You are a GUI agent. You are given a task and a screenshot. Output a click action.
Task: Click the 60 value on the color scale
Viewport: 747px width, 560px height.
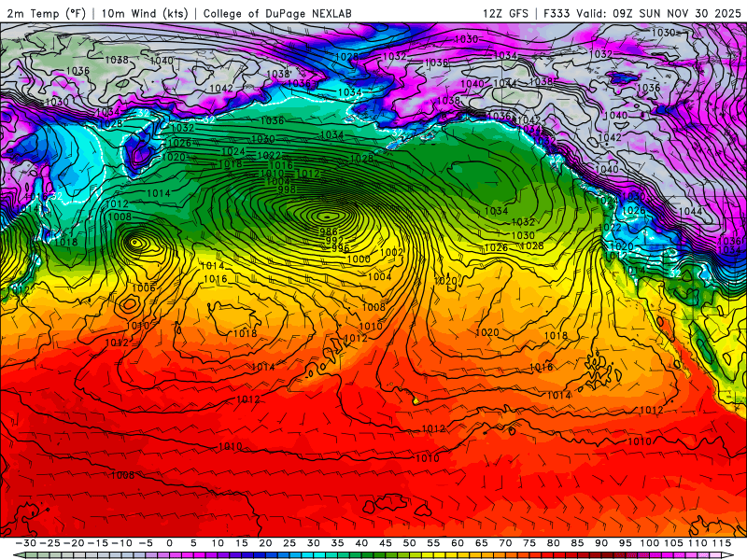[458, 543]
